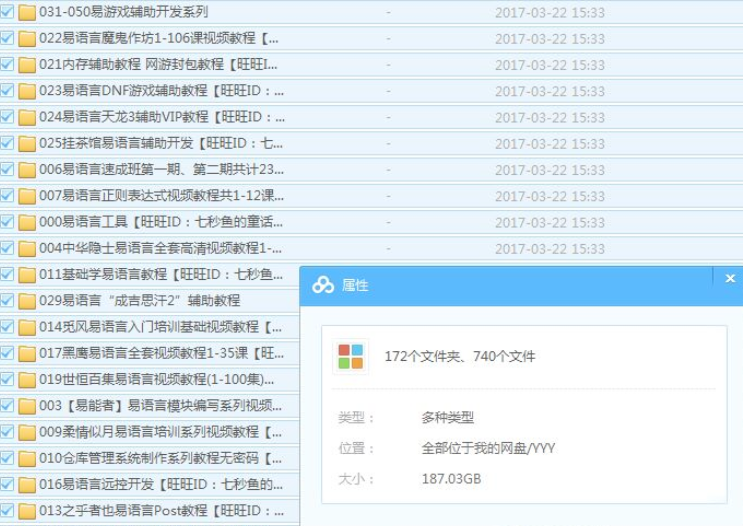Click folder icon of 019世恒百集易语言视频教程

(27, 380)
